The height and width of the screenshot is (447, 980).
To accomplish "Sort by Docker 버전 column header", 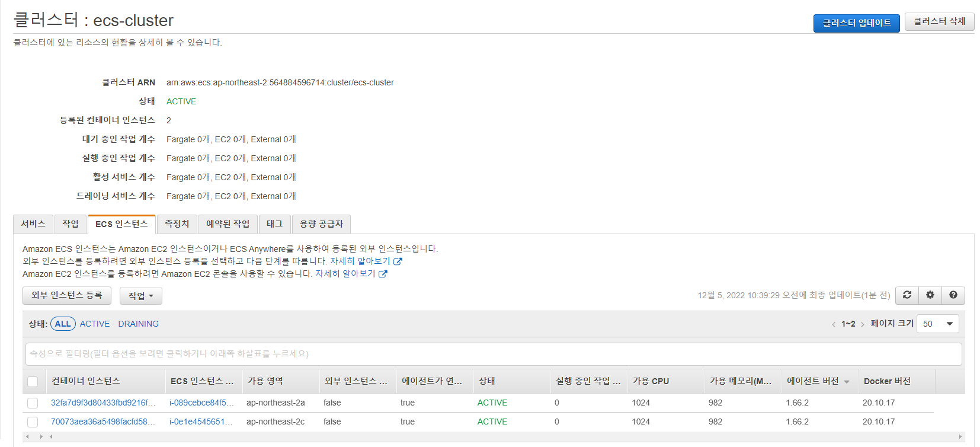I will point(896,381).
